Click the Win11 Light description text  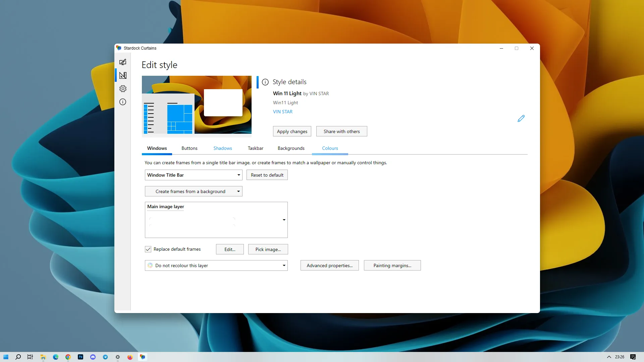pyautogui.click(x=285, y=103)
